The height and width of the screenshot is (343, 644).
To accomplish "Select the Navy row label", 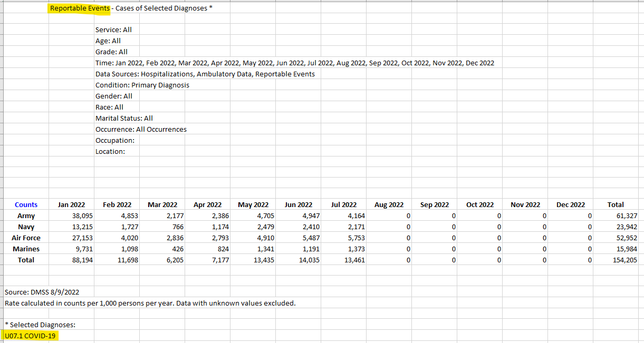I will 26,227.
